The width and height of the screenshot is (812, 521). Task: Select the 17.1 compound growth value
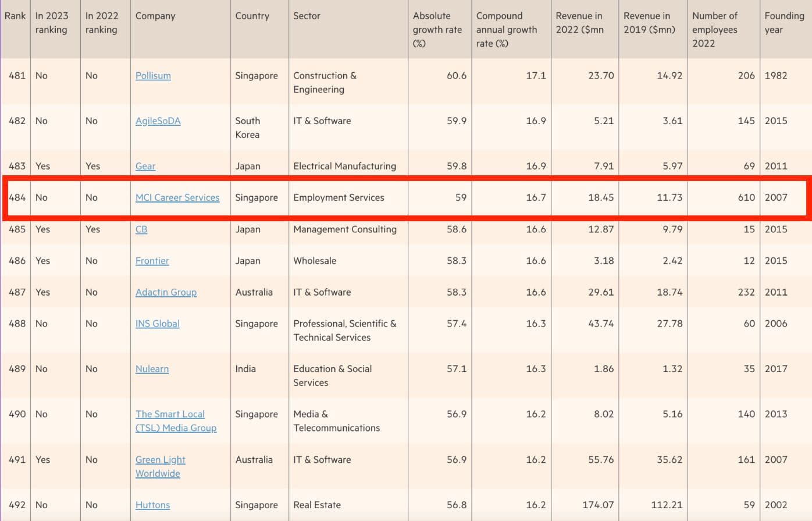tap(536, 76)
